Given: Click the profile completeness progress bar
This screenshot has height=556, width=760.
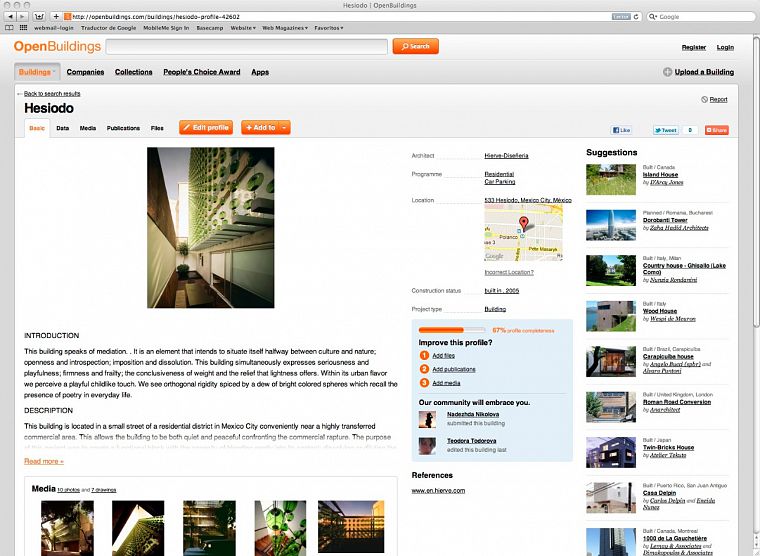Looking at the screenshot, I should click(x=452, y=330).
